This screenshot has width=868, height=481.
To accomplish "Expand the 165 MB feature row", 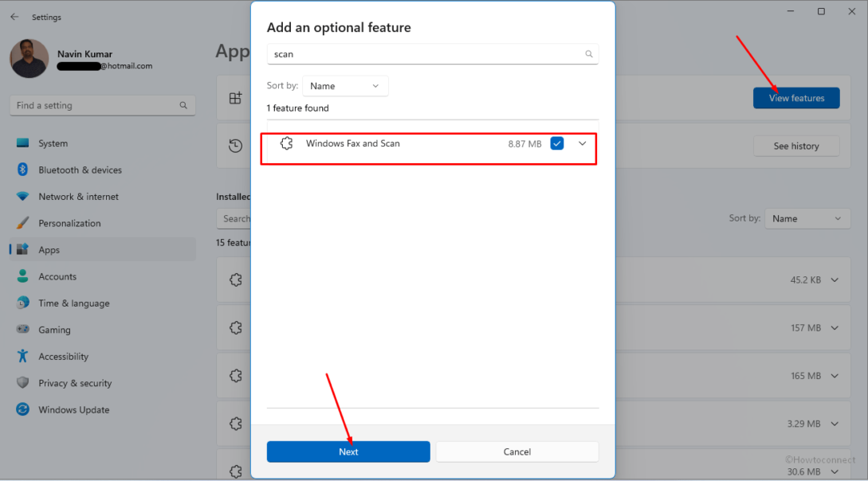I will point(835,376).
